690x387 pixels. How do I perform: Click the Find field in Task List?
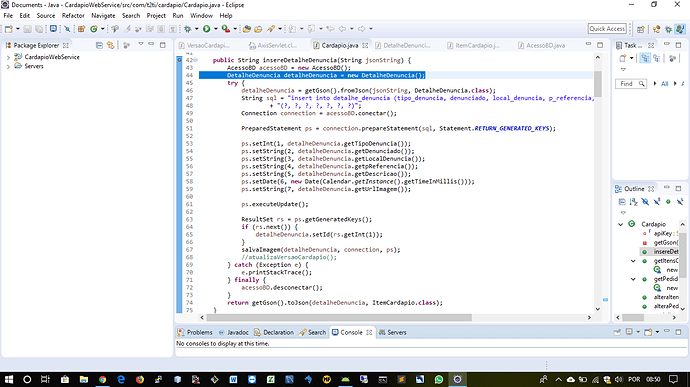[631, 84]
